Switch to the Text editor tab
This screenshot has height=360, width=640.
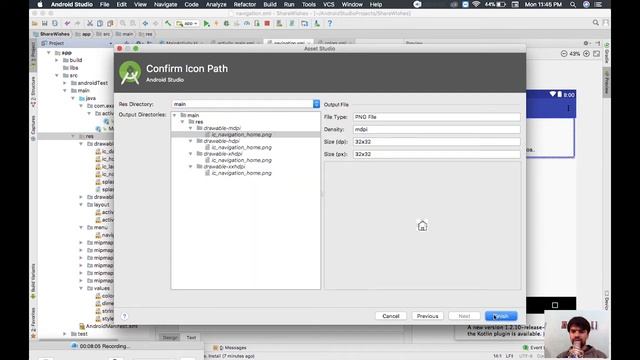191,338
